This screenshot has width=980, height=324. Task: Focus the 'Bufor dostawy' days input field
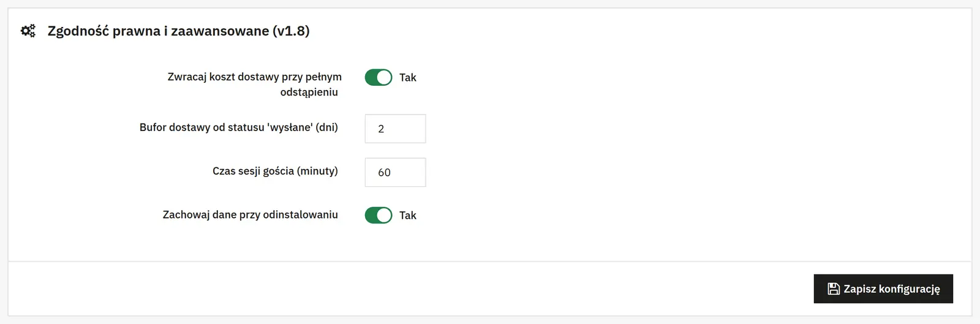pos(395,129)
